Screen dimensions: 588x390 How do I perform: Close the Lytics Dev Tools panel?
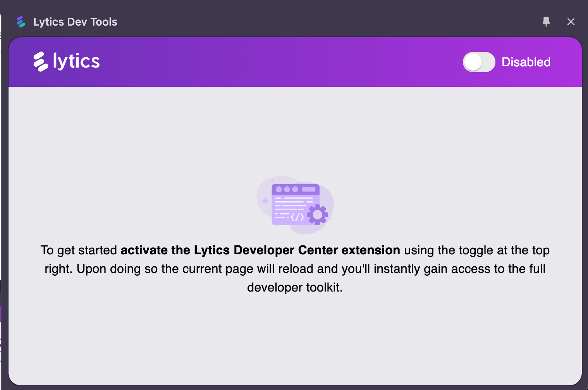[x=571, y=22]
